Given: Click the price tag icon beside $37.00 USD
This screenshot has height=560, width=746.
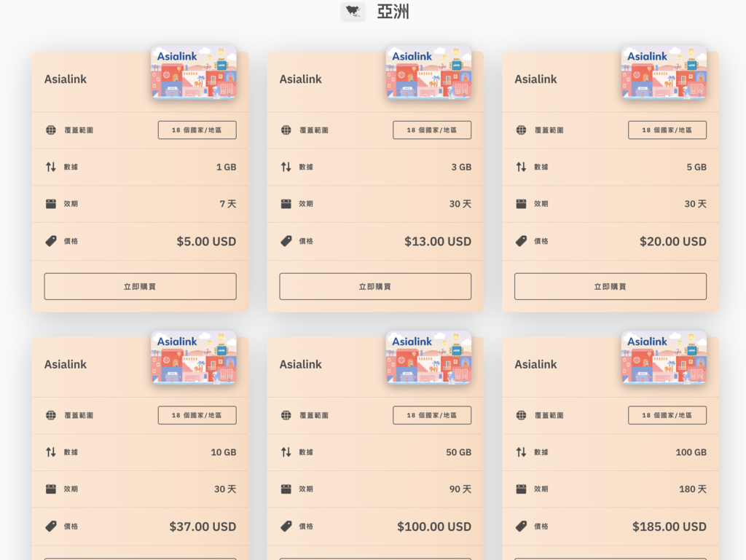Looking at the screenshot, I should [x=51, y=527].
